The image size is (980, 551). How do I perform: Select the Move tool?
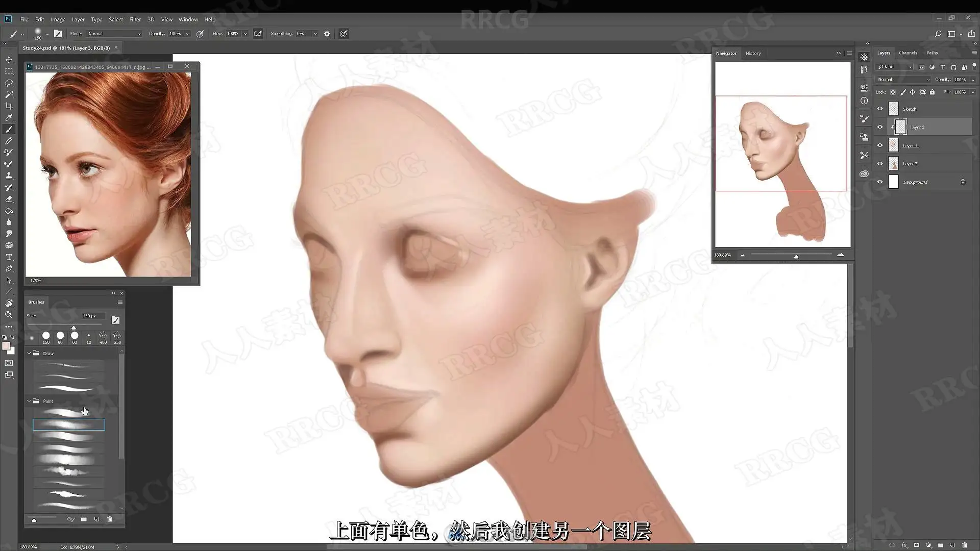tap(9, 60)
